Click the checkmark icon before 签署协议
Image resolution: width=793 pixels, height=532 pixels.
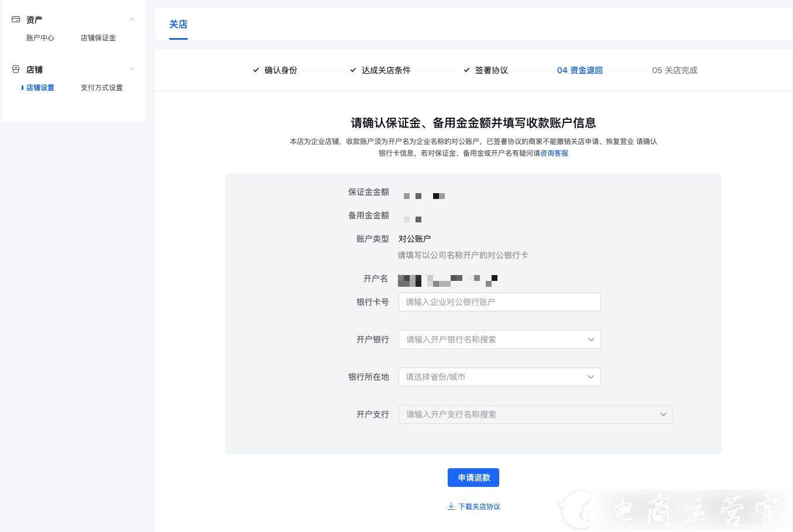466,70
